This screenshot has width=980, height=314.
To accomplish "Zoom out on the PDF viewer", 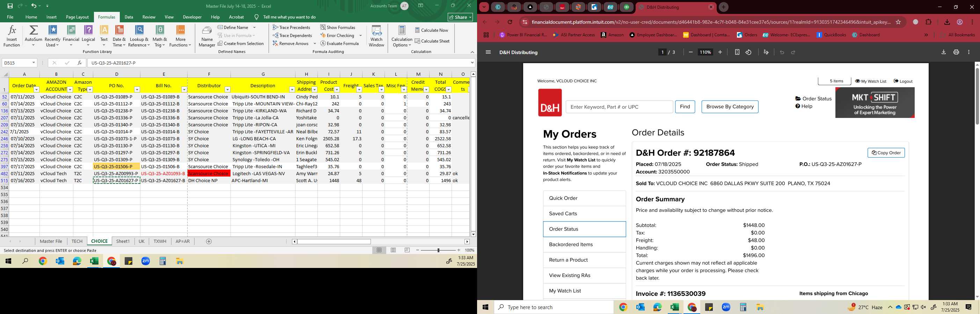I will pyautogui.click(x=690, y=52).
